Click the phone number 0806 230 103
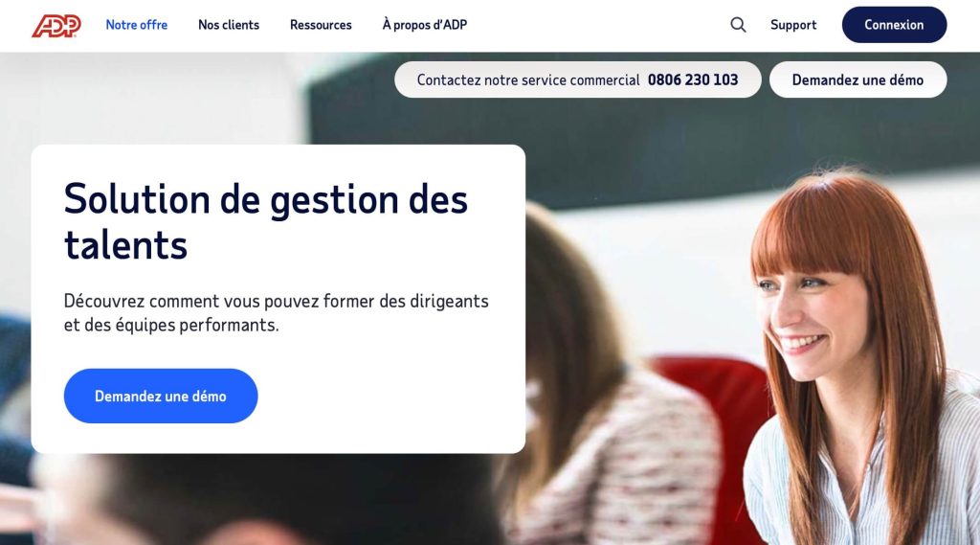Image resolution: width=980 pixels, height=545 pixels. point(693,80)
